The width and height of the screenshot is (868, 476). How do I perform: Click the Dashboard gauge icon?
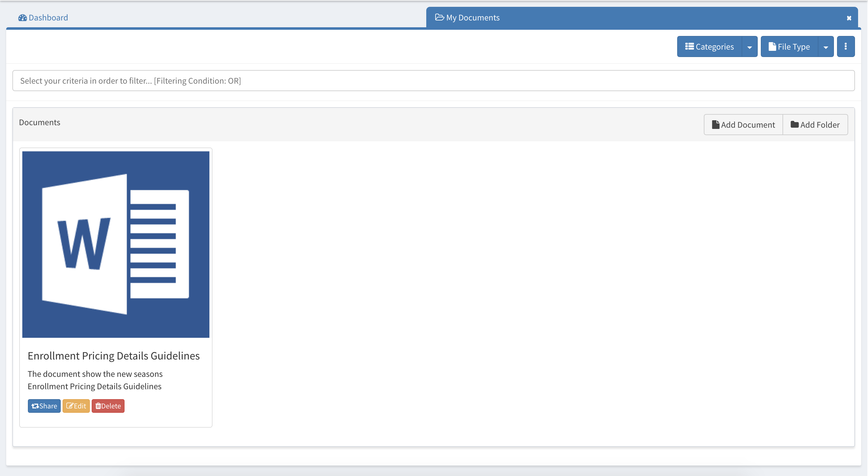pyautogui.click(x=22, y=18)
